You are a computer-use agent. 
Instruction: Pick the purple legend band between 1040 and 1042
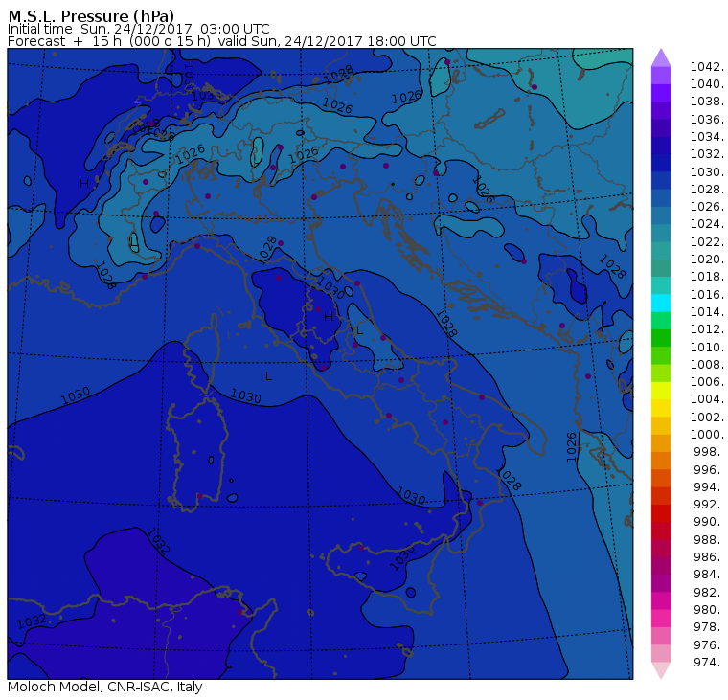tap(661, 76)
